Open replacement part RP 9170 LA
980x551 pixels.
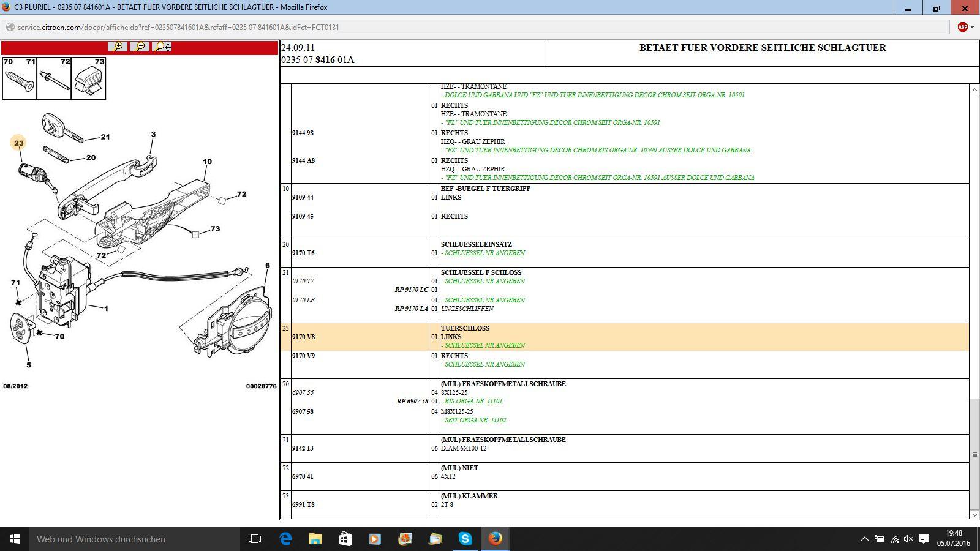pyautogui.click(x=412, y=309)
